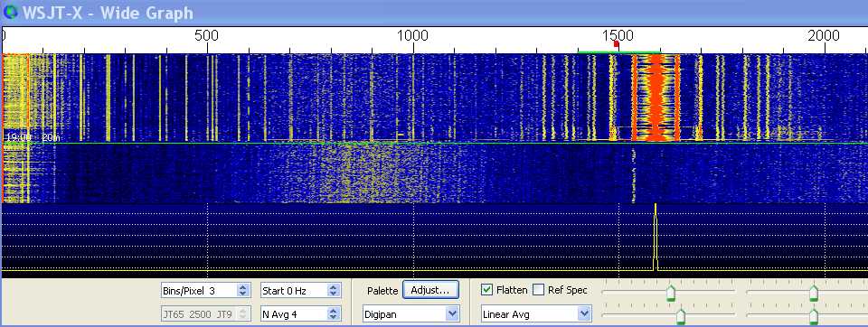The height and width of the screenshot is (327, 868).
Task: Click the upper slider handle next to Ref Spec
Action: 671,293
